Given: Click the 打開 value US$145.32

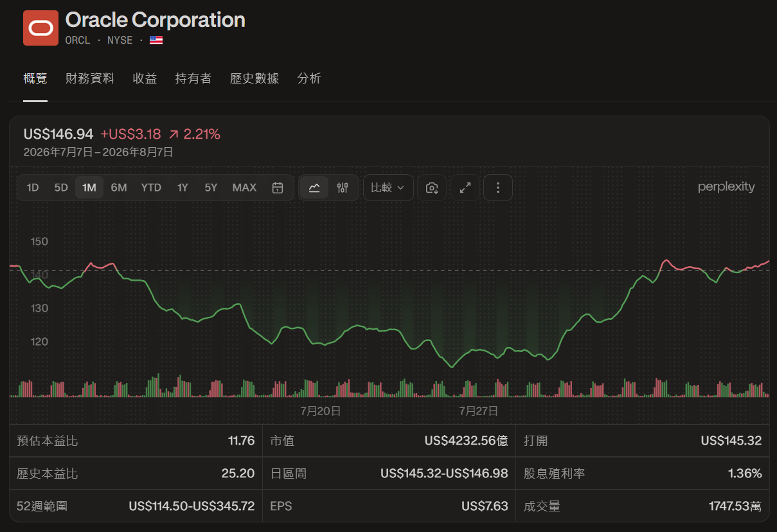Looking at the screenshot, I should (731, 441).
